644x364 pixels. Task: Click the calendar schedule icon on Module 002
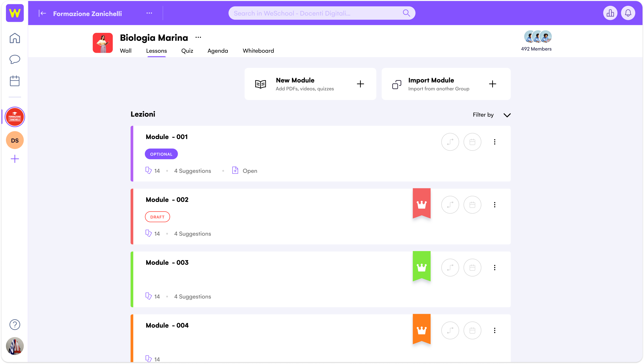pos(472,205)
